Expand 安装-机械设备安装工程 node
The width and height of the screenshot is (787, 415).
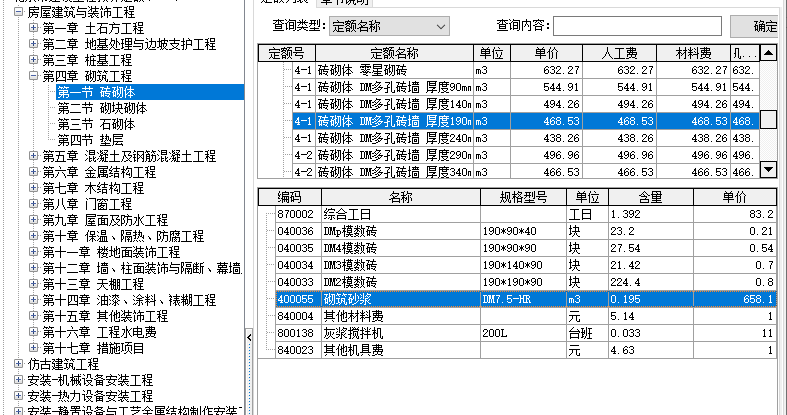click(x=19, y=380)
